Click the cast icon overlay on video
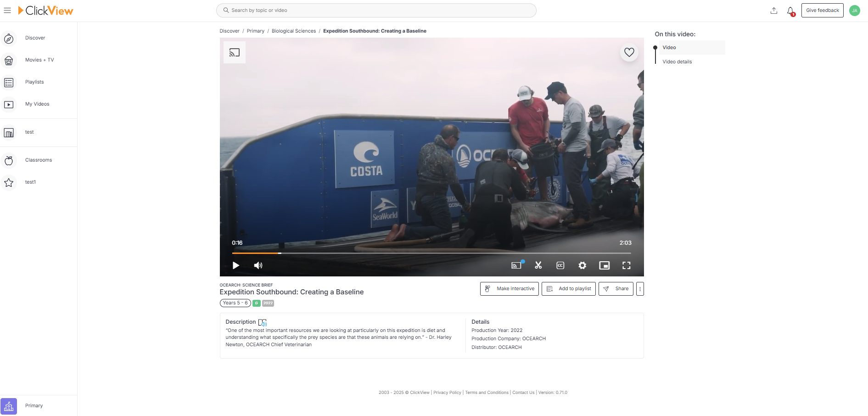Screen dimensions: 868x416 235,52
